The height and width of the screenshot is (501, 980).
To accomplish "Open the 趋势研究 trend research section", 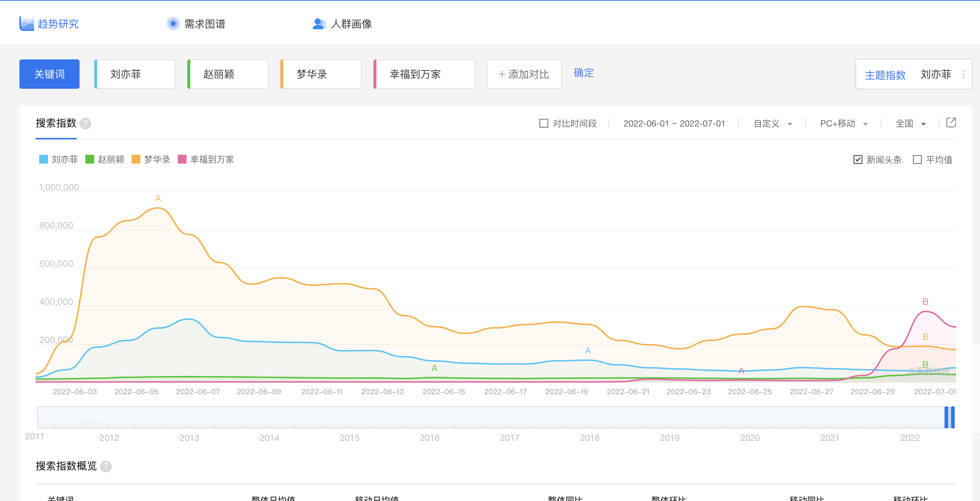I will [x=58, y=23].
